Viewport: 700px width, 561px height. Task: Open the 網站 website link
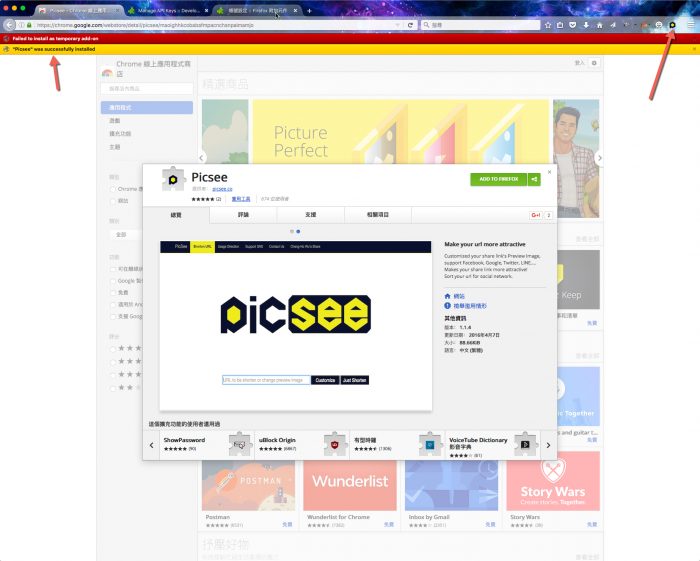[x=459, y=296]
